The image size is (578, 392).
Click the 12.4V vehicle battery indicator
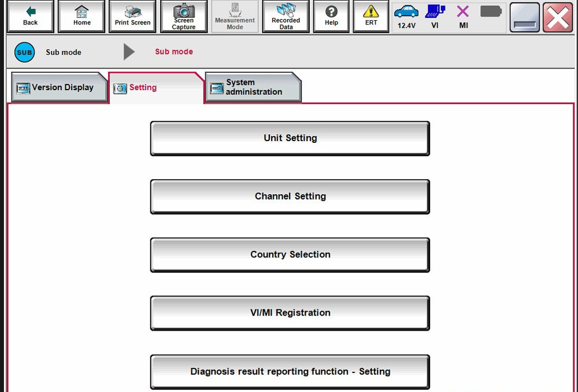406,16
